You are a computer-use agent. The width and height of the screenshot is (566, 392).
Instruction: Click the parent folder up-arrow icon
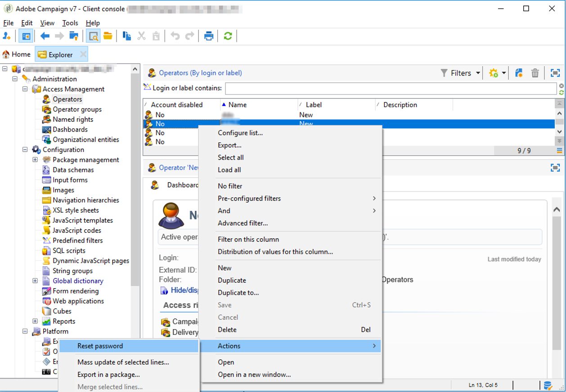[x=74, y=36]
